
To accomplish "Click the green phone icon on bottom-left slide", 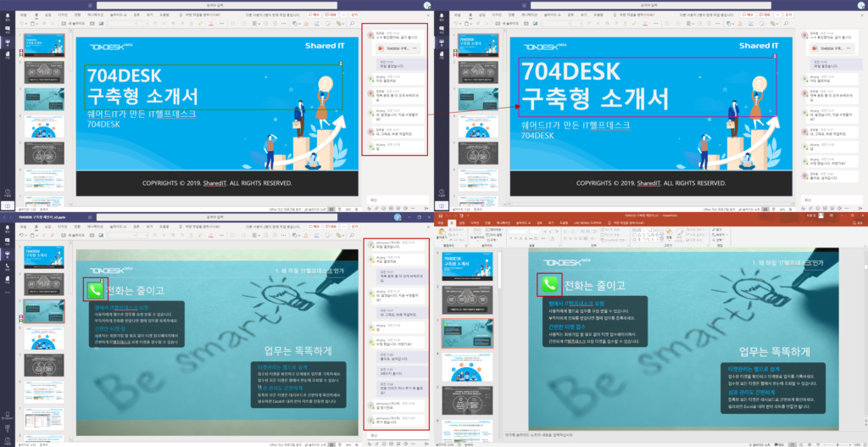I will click(95, 290).
